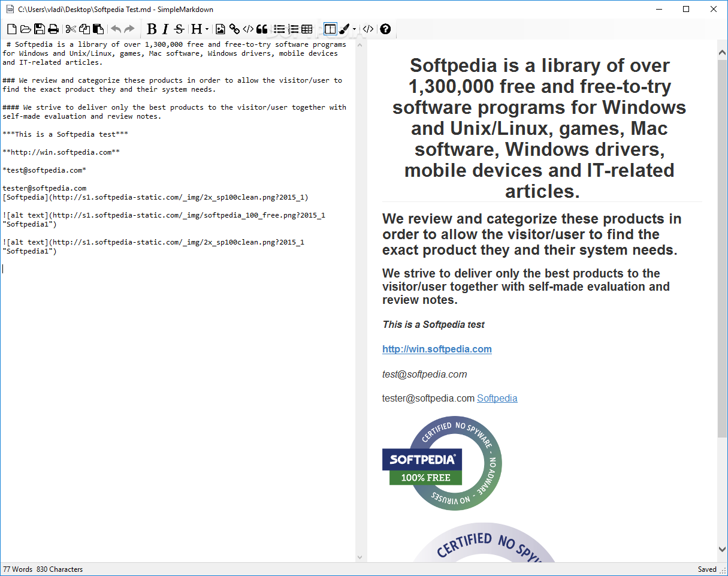Viewport: 728px width, 576px height.
Task: Toggle split preview pane layout
Action: click(330, 29)
